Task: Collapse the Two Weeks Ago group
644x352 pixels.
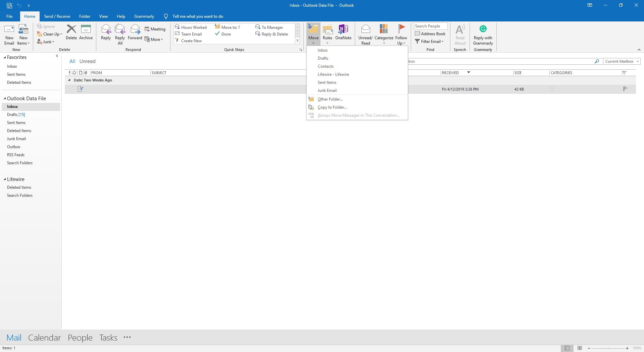Action: (69, 80)
